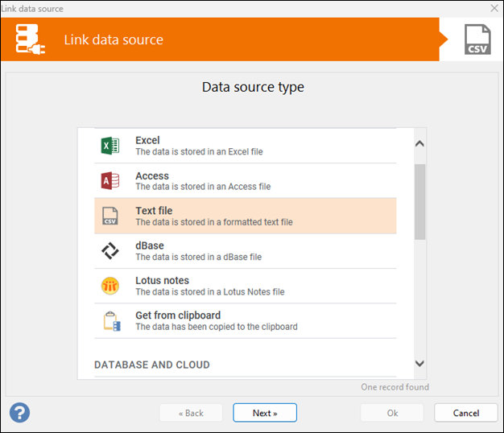Click the CSV file icon in header
The image size is (504, 433).
pyautogui.click(x=477, y=39)
